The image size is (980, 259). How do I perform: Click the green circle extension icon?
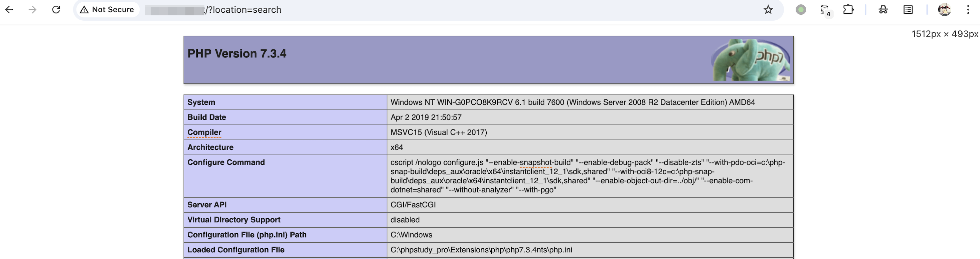click(x=801, y=9)
